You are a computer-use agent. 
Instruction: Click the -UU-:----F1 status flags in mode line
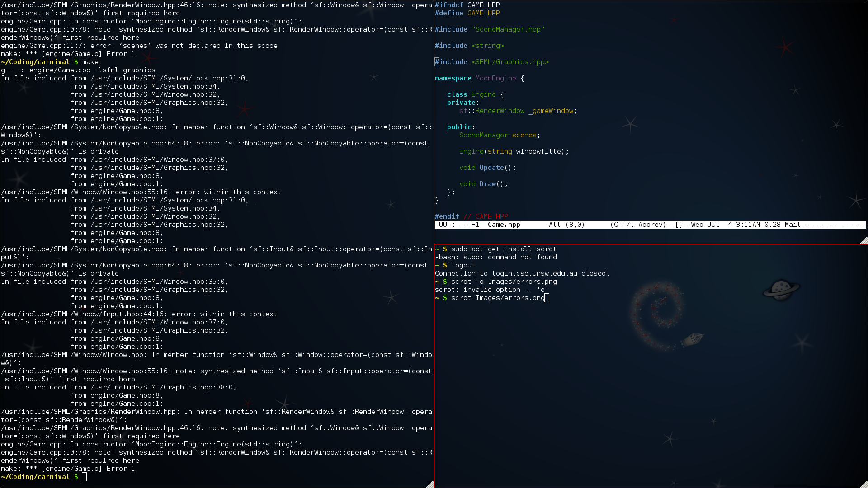457,225
